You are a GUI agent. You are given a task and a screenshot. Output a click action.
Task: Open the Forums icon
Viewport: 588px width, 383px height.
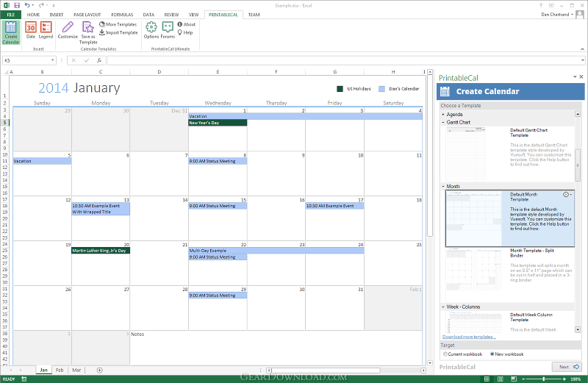168,30
